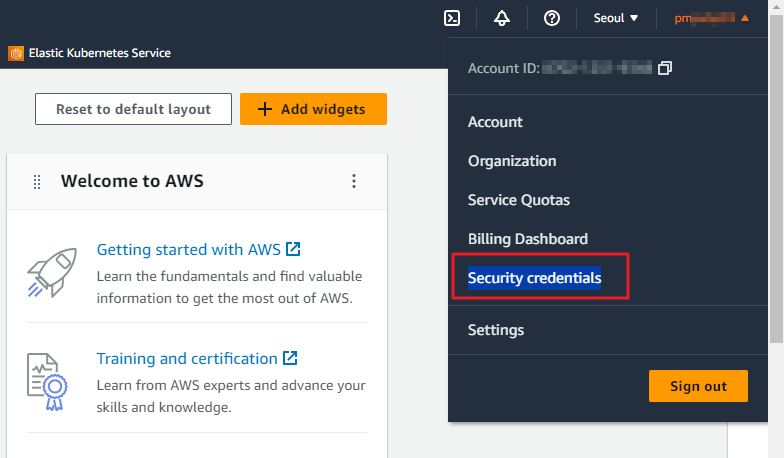Viewport: 784px width, 458px height.
Task: Click the Welcome to AWS heading
Action: coord(132,181)
